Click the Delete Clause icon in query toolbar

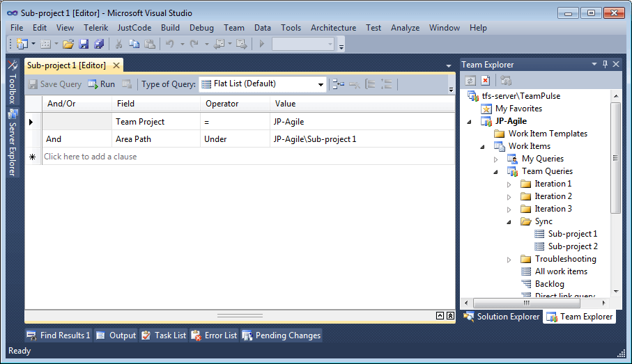pos(354,84)
